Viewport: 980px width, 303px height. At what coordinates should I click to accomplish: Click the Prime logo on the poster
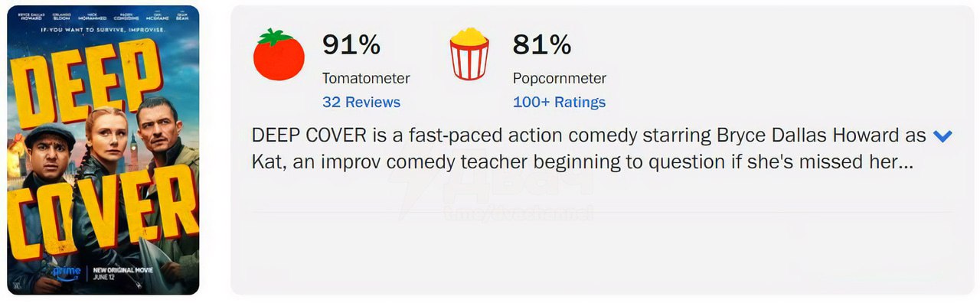pos(67,272)
